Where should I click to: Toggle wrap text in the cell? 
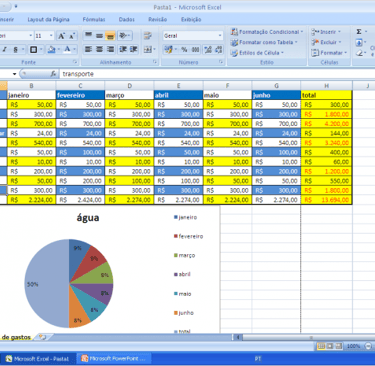(x=148, y=35)
